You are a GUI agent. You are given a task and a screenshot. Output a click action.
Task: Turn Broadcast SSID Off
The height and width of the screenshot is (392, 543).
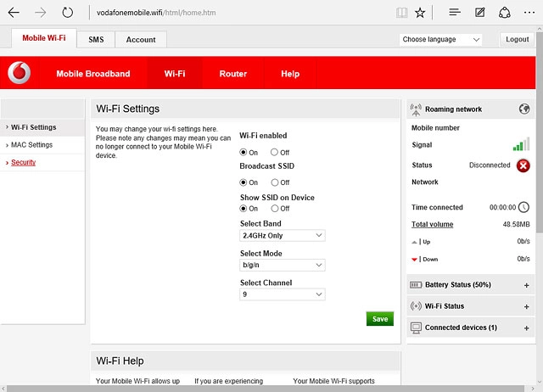(x=274, y=182)
